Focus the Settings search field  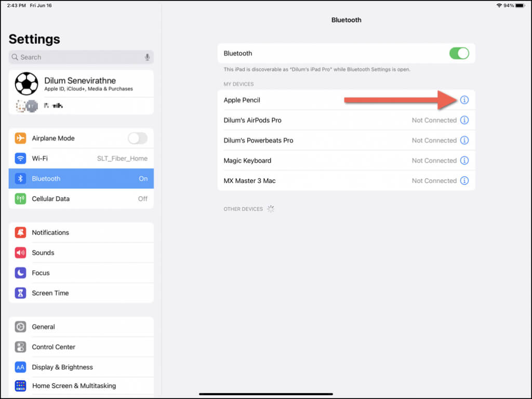81,57
